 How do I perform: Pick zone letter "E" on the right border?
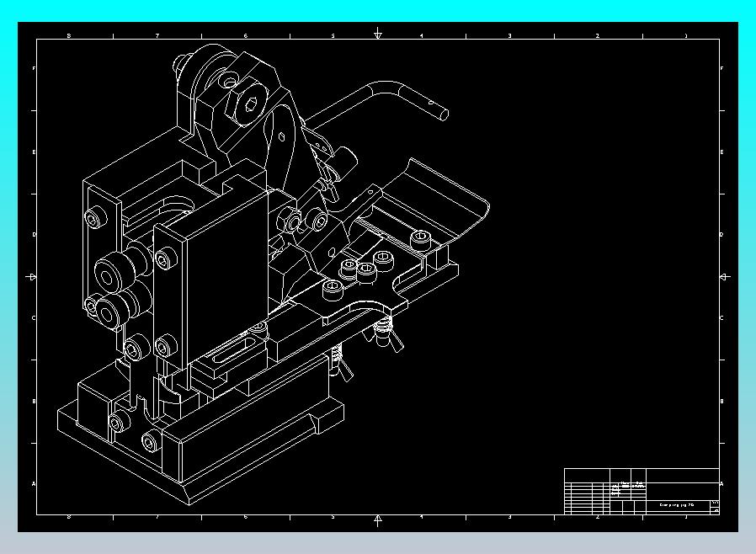pos(721,152)
